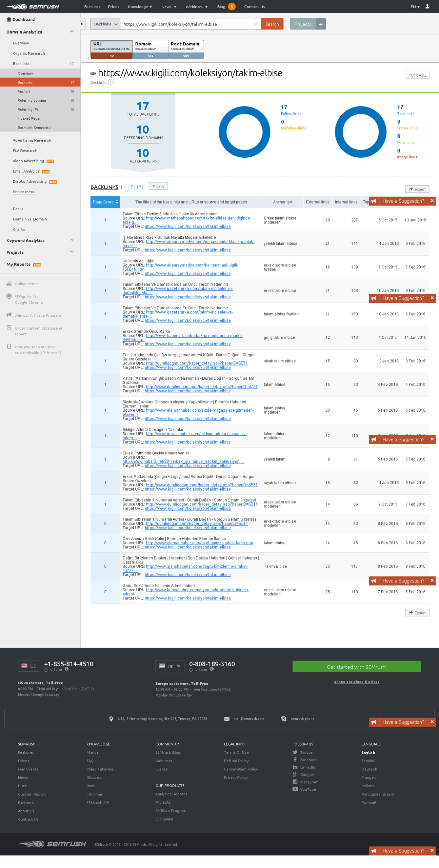Open the Instagram icon in Follow Us
This screenshot has width=439, height=868.
pos(295,782)
